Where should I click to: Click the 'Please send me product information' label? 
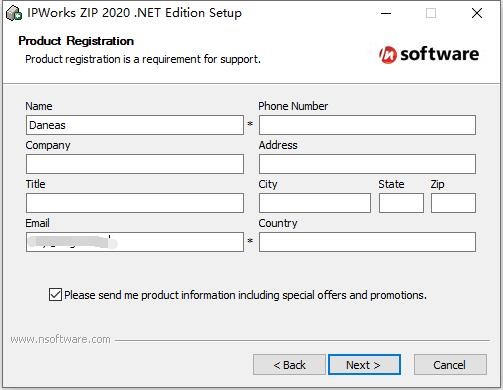pyautogui.click(x=245, y=295)
